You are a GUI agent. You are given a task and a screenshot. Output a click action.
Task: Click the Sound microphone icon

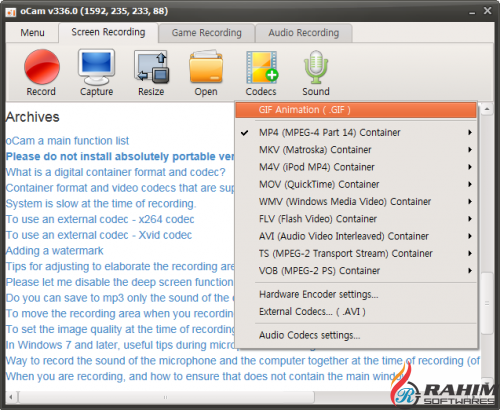click(316, 67)
